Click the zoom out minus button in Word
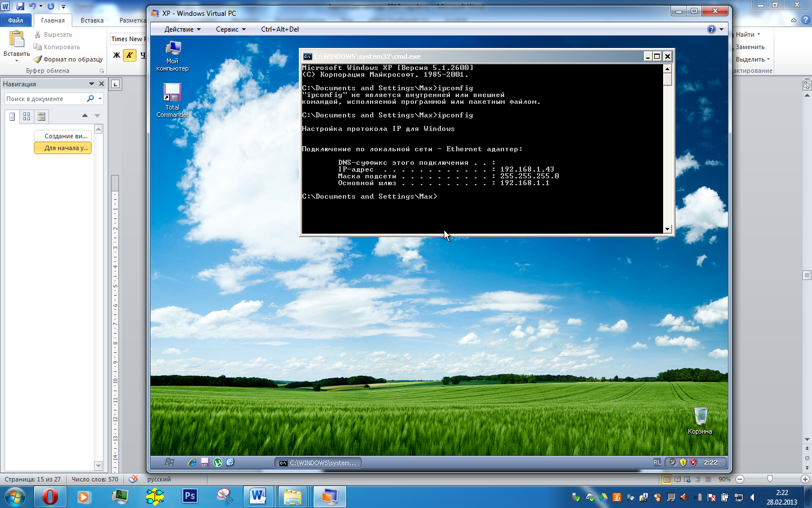The height and width of the screenshot is (508, 812). (x=740, y=479)
